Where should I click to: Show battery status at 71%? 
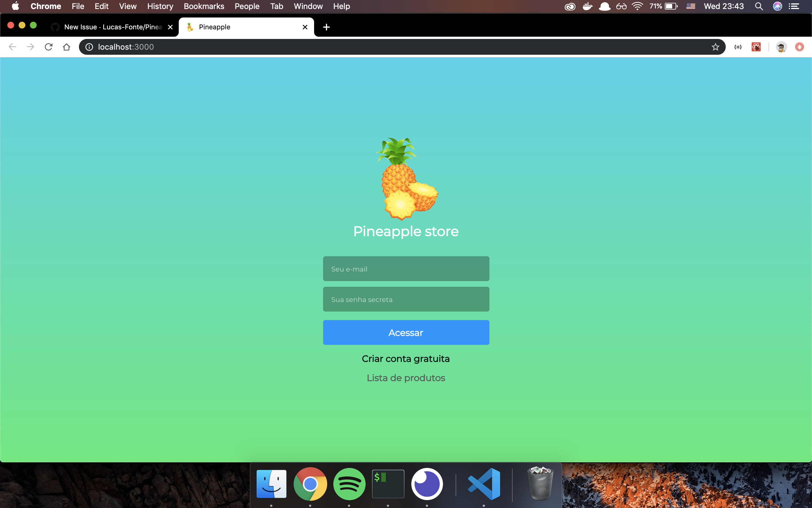[663, 6]
